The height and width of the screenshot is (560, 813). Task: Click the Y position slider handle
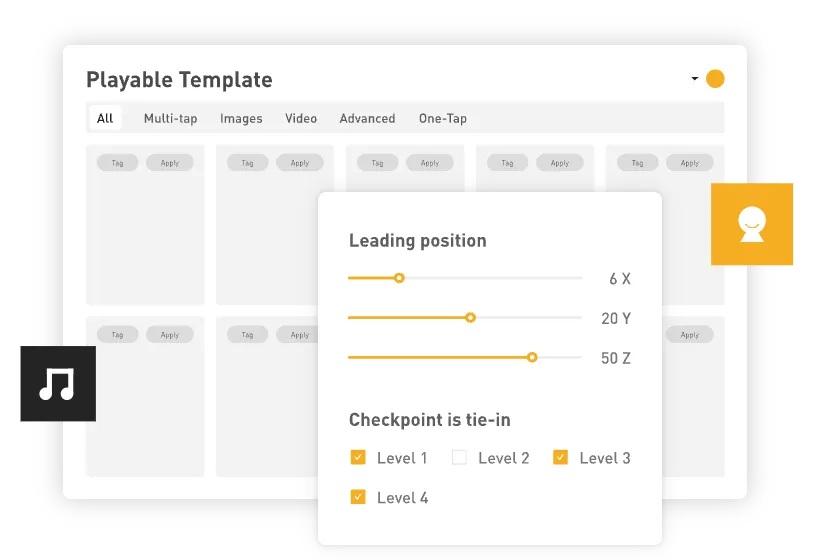(471, 318)
